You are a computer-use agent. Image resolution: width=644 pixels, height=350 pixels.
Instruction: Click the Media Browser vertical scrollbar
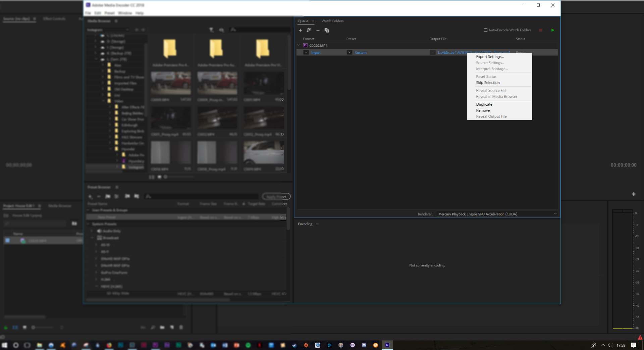289,63
